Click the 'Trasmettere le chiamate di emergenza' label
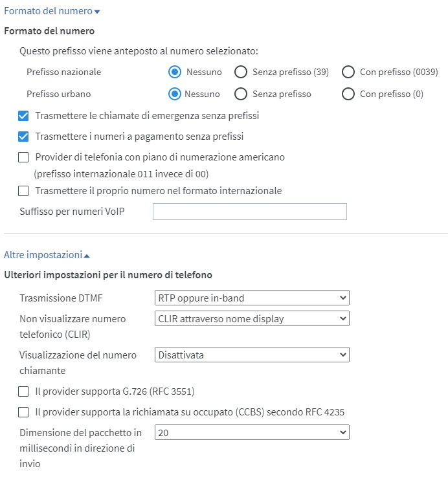The image size is (448, 484). [x=147, y=116]
